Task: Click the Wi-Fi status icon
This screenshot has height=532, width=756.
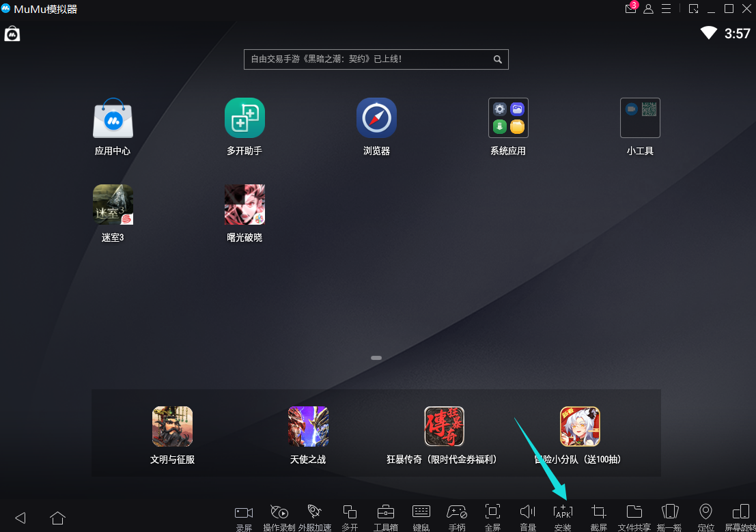Action: tap(709, 33)
